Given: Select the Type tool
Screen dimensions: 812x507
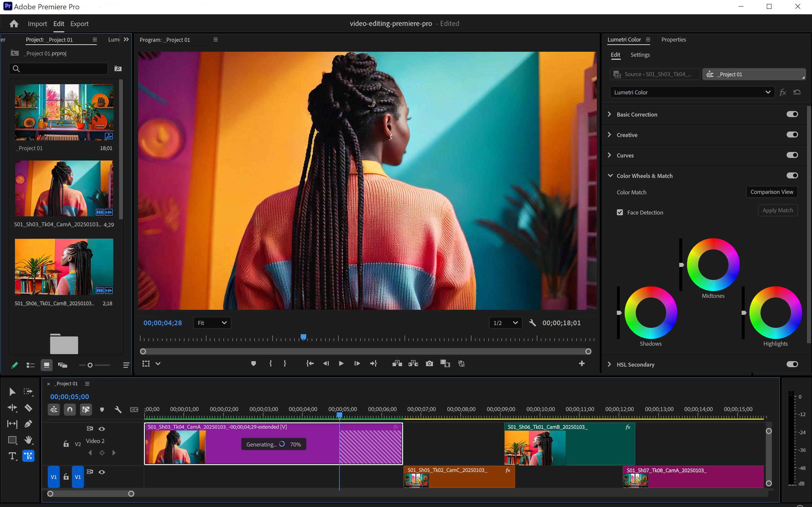Looking at the screenshot, I should (x=12, y=455).
